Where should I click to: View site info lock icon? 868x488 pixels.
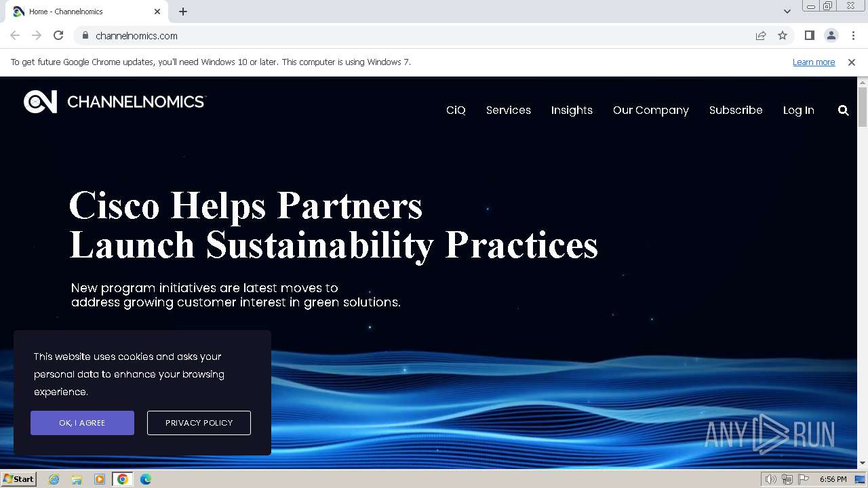click(85, 35)
